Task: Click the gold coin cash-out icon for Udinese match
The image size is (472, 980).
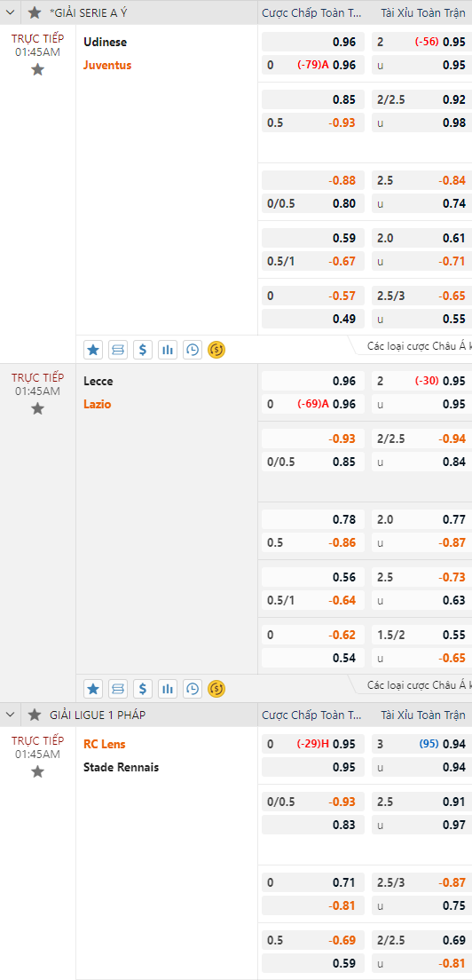Action: pyautogui.click(x=216, y=350)
